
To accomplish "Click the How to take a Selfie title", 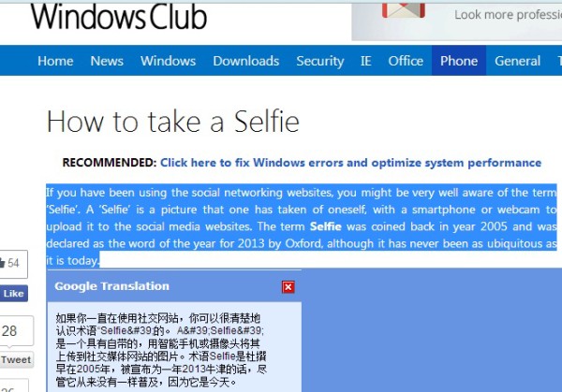I will tap(173, 122).
